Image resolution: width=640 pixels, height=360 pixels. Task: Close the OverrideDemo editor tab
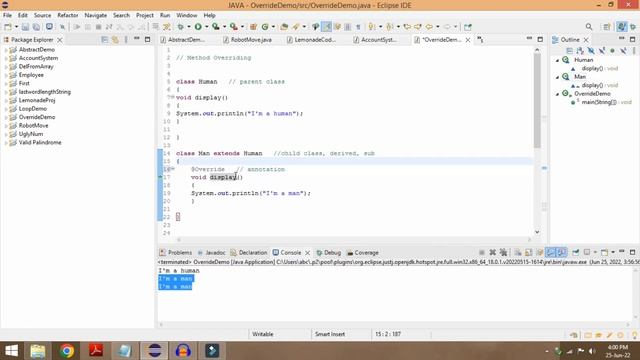468,40
